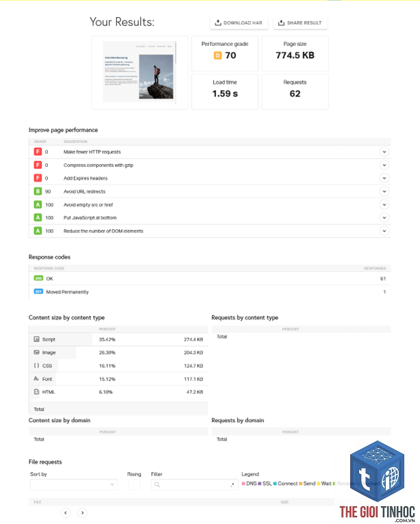Click the Share Result upload icon
420x524 pixels.
(x=281, y=23)
